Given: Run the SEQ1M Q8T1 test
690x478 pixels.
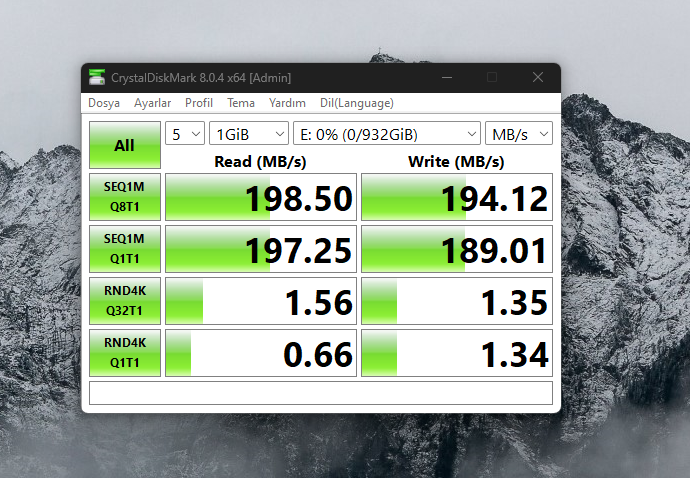Looking at the screenshot, I should click(125, 197).
